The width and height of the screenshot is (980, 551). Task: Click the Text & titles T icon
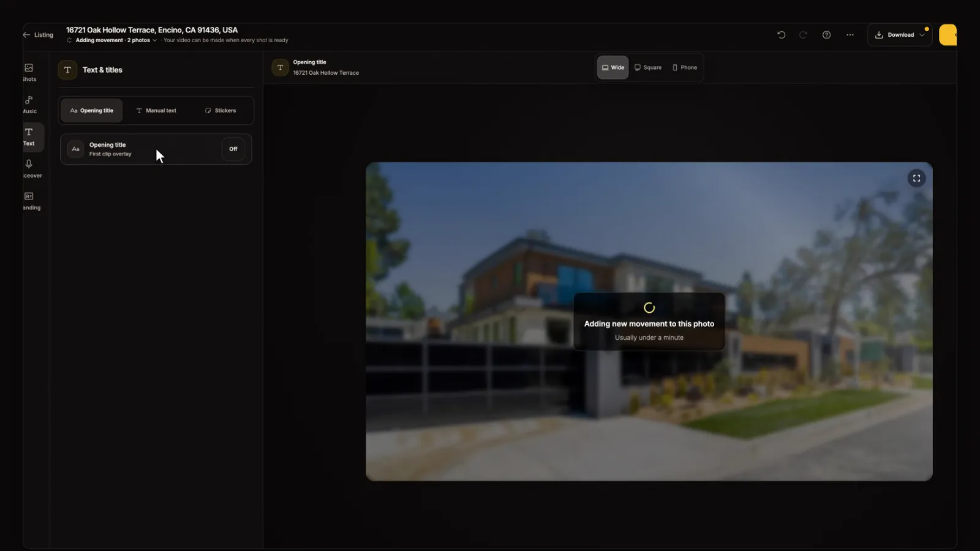[67, 70]
